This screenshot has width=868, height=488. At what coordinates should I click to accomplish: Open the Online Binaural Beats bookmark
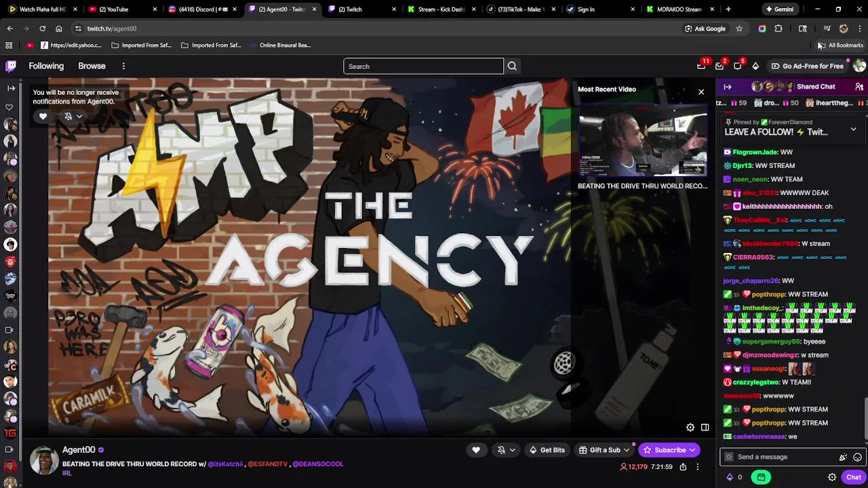(280, 45)
